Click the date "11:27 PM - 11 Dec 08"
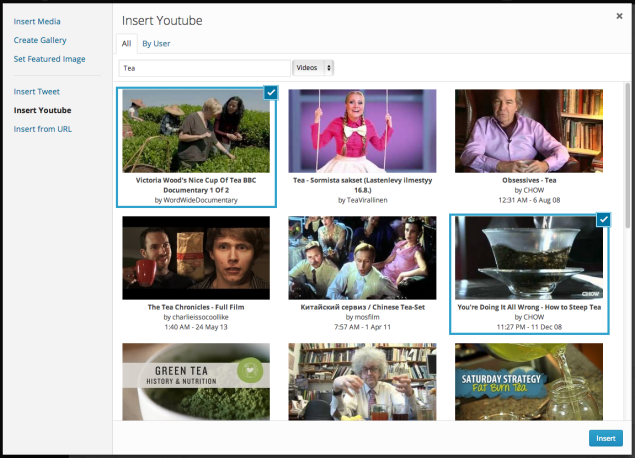Viewport: 635px width, 458px height. click(x=529, y=327)
